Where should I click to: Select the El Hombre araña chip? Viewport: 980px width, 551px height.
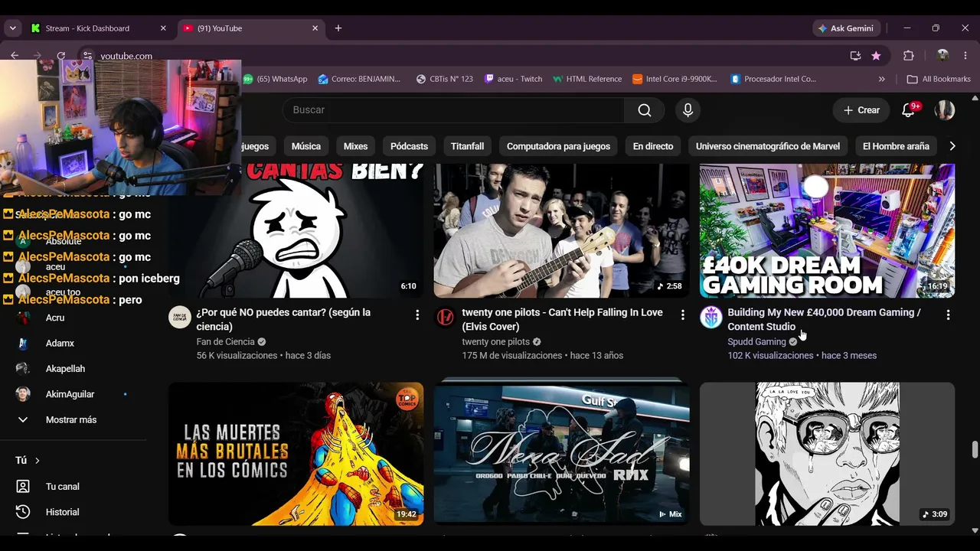pos(896,146)
